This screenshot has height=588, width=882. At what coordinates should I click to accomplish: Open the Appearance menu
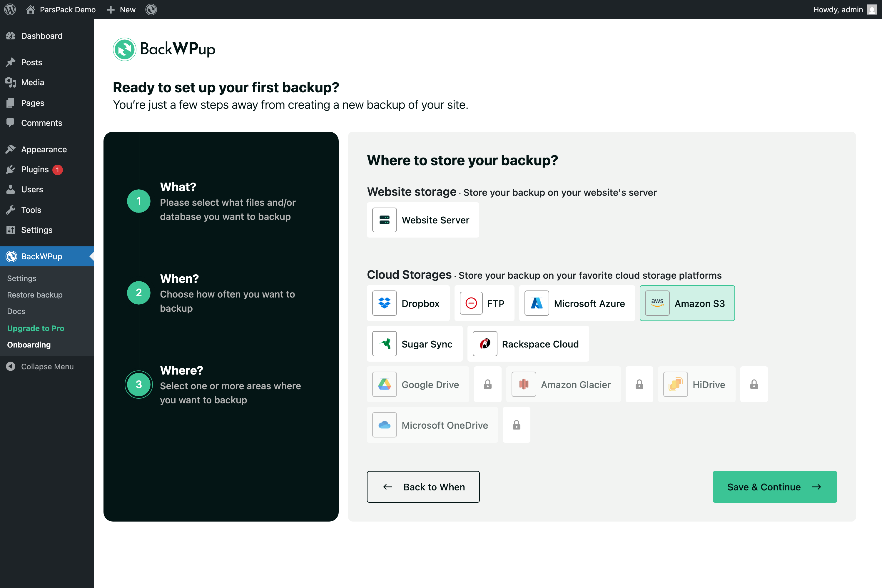44,149
